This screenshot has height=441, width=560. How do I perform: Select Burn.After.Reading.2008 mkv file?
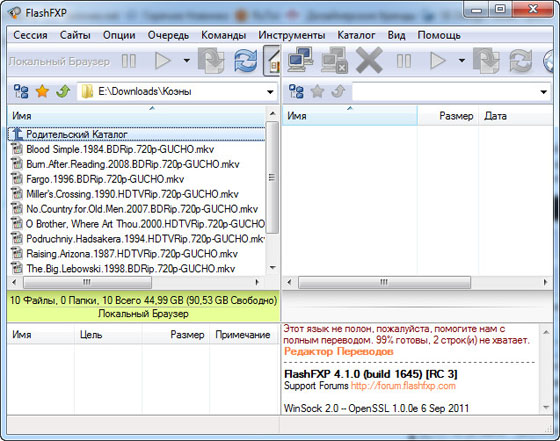(x=136, y=164)
